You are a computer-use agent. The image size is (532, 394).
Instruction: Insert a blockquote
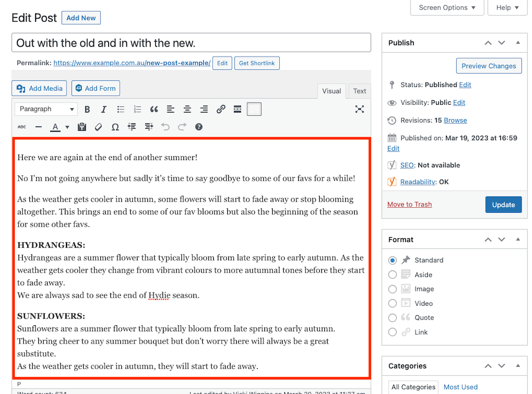click(x=154, y=109)
